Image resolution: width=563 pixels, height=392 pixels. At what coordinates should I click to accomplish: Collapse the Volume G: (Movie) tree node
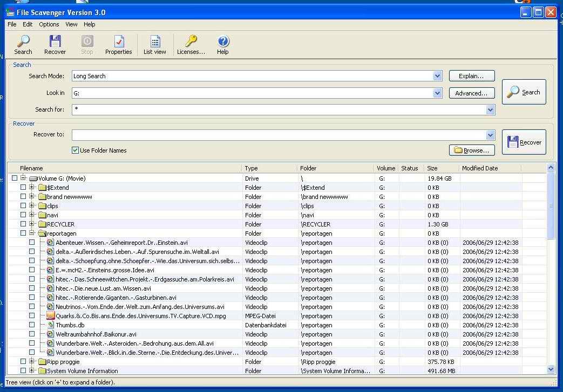(x=23, y=177)
